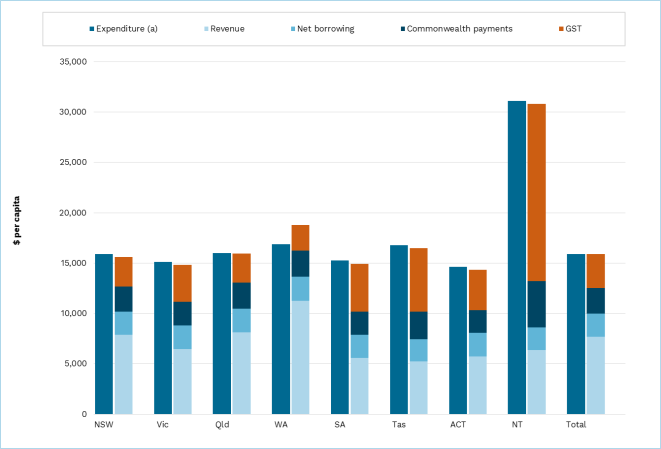Image resolution: width=661 pixels, height=449 pixels.
Task: Select the Tas GST bar segment
Action: pyautogui.click(x=418, y=280)
